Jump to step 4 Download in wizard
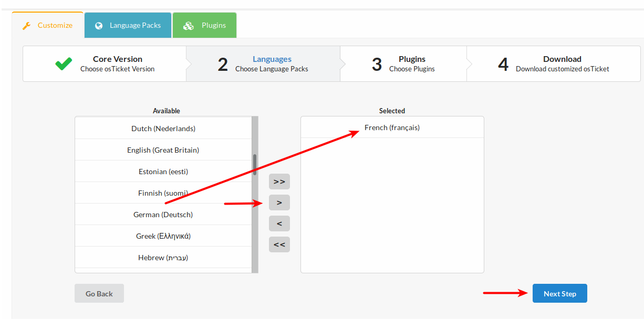This screenshot has width=644, height=320. (x=553, y=64)
